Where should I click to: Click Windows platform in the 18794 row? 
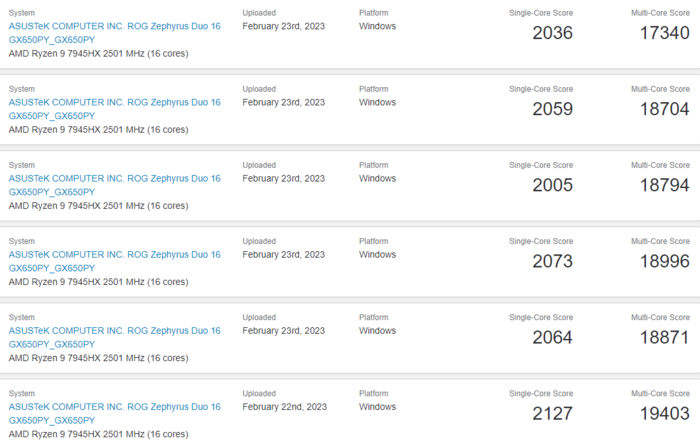377,179
